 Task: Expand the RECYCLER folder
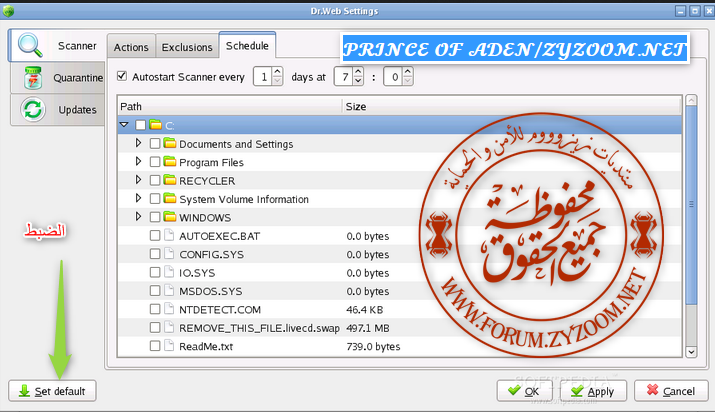(x=138, y=180)
